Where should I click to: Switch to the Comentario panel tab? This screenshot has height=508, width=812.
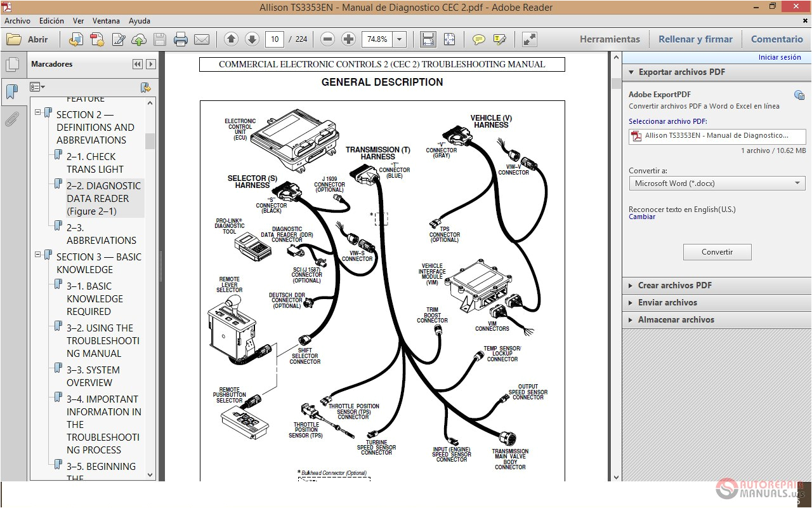[776, 39]
